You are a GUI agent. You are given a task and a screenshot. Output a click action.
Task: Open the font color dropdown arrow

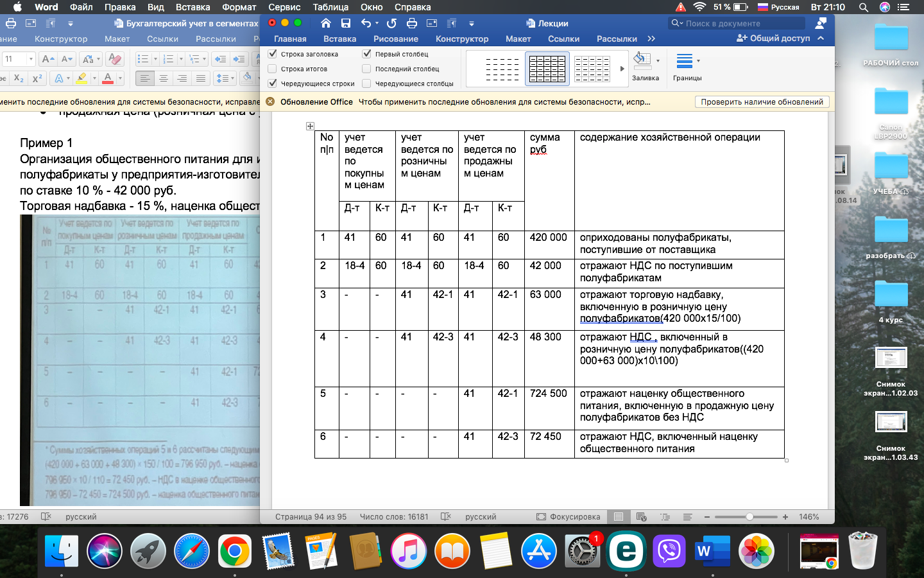(x=120, y=78)
